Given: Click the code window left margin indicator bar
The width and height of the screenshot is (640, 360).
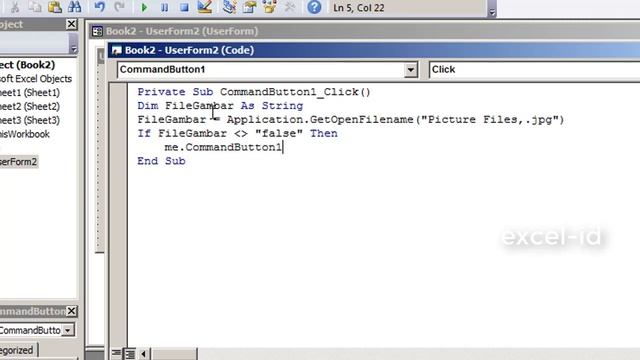Looking at the screenshot, I should (118, 214).
